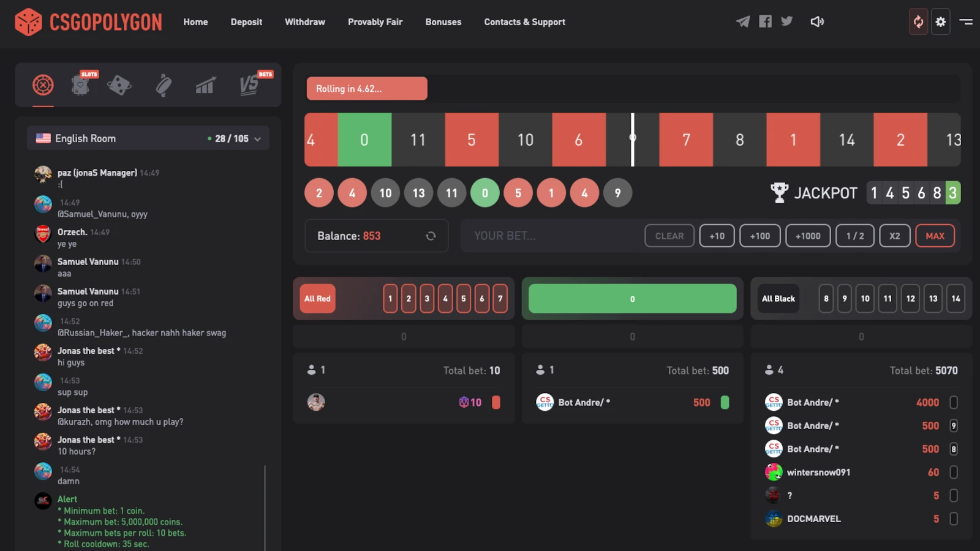Screen dimensions: 980x551
Task: Bet on red number 7
Action: [500, 299]
